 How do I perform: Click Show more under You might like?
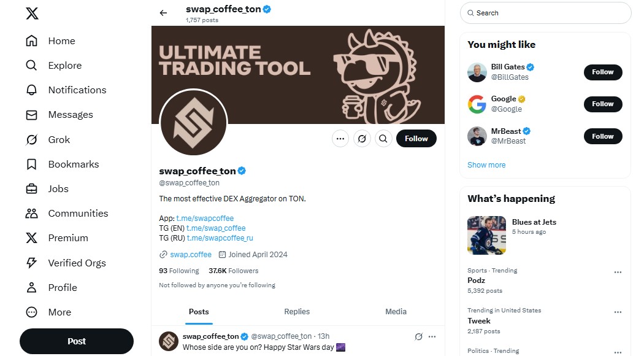(x=486, y=165)
